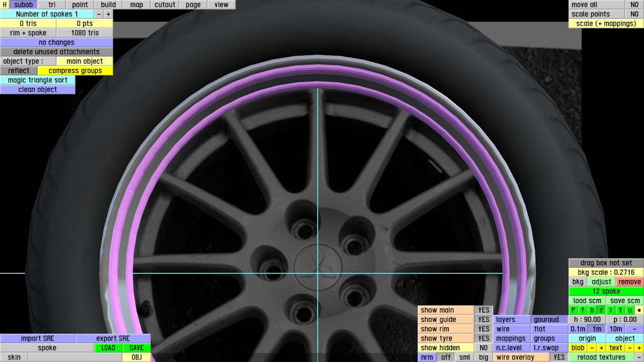Select the point mode tab
Screen dimensions: 644x362
pyautogui.click(x=80, y=5)
